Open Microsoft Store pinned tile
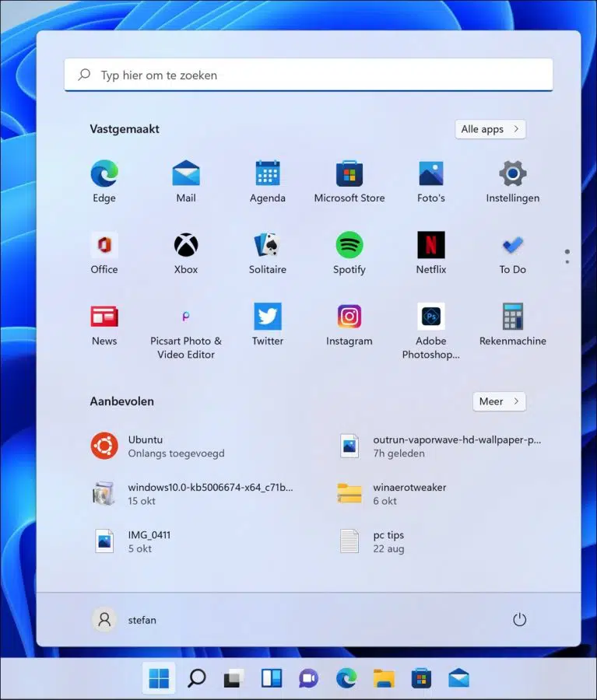This screenshot has width=597, height=700. tap(349, 181)
